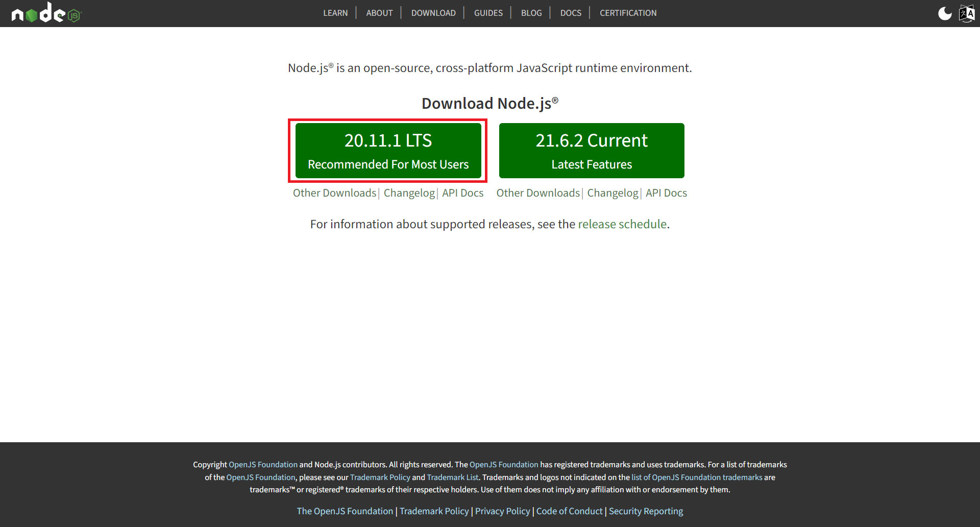
Task: Open the Privacy Policy page
Action: point(502,511)
